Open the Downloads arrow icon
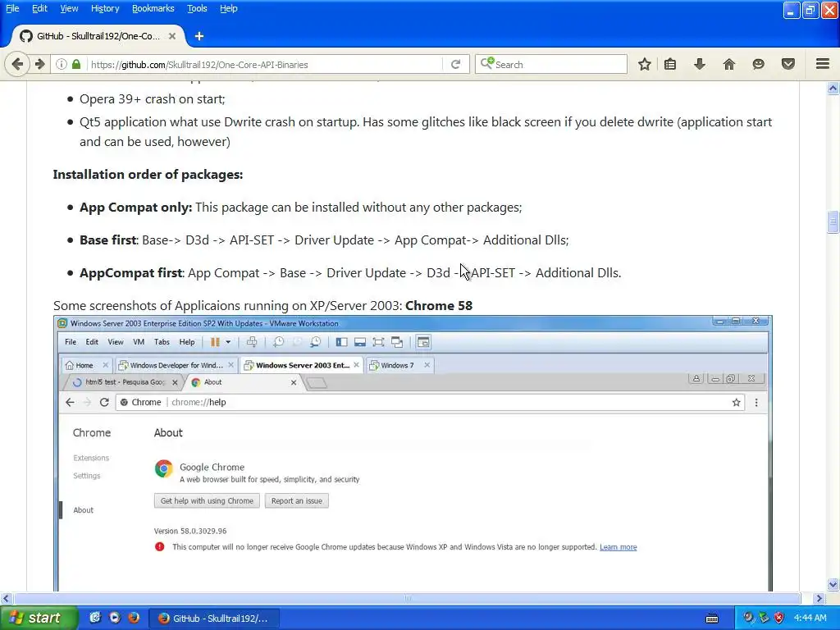Viewport: 840px width, 630px height. pyautogui.click(x=699, y=64)
